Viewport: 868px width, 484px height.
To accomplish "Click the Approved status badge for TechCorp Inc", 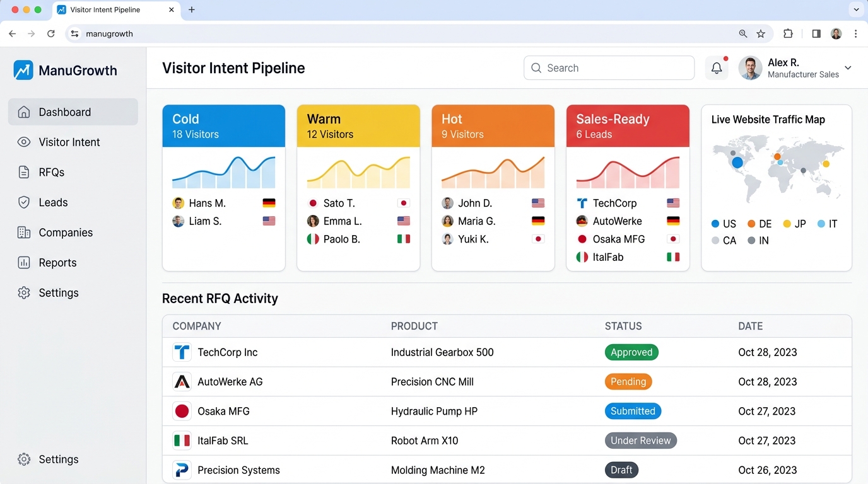I will [631, 352].
